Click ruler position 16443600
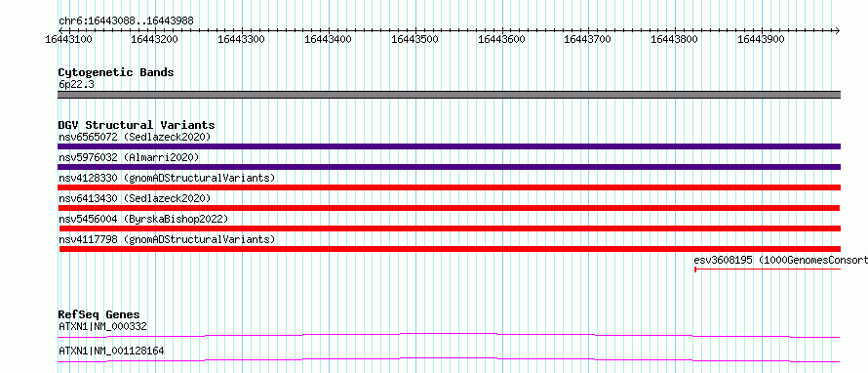 [501, 39]
